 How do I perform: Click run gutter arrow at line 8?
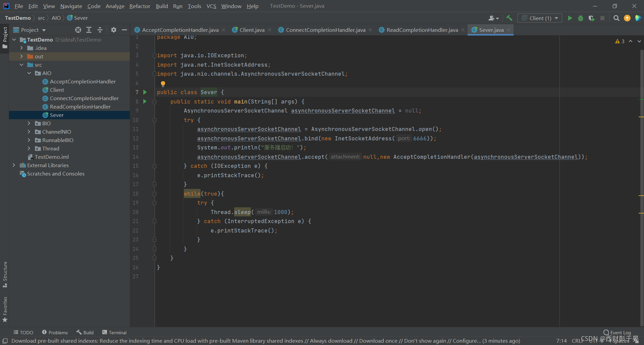click(x=145, y=101)
